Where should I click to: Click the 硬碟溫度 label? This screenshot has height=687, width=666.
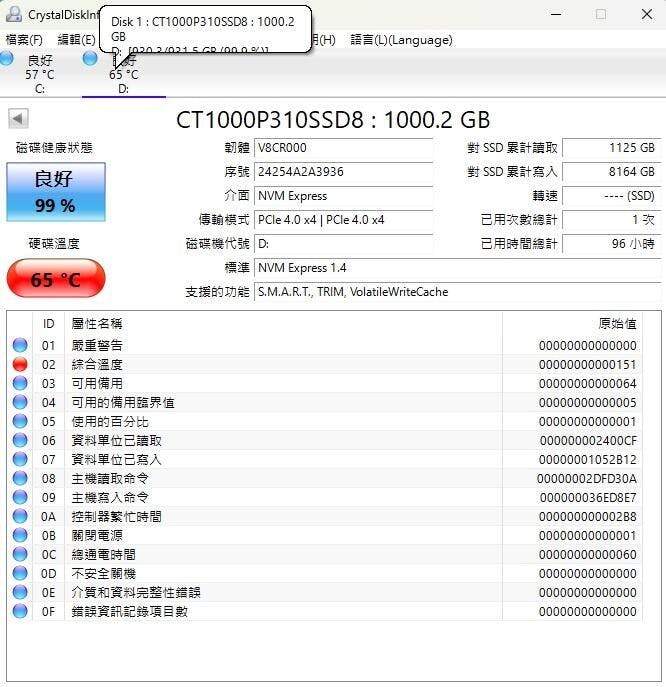[x=54, y=243]
